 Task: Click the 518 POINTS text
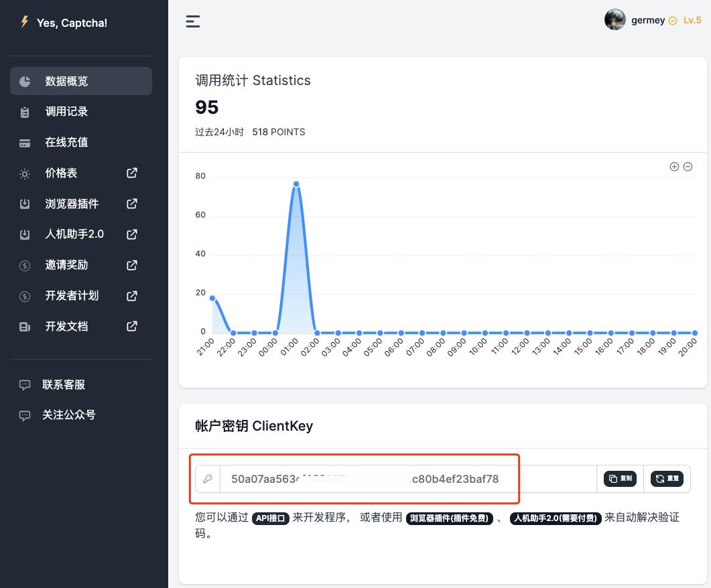pyautogui.click(x=278, y=132)
